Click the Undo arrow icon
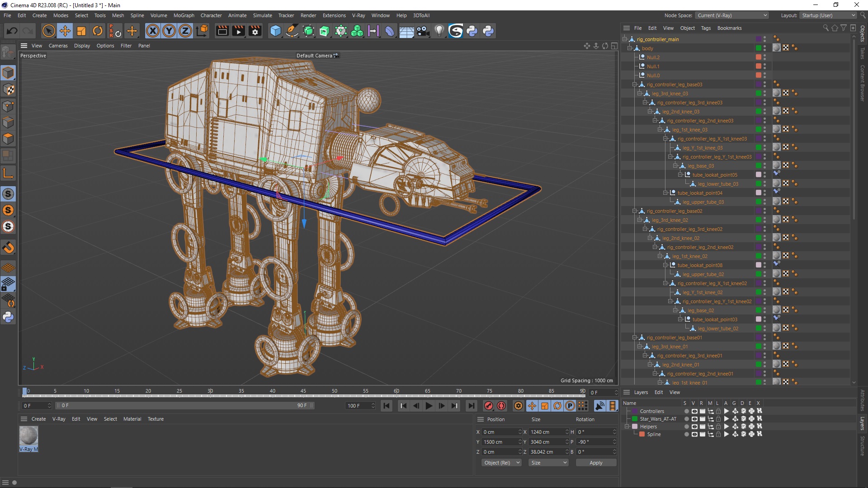This screenshot has height=488, width=868. pyautogui.click(x=12, y=31)
